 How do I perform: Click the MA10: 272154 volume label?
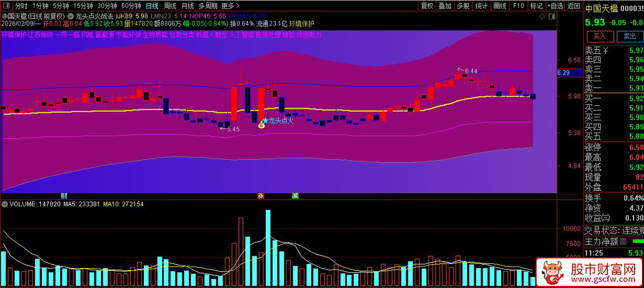point(123,204)
